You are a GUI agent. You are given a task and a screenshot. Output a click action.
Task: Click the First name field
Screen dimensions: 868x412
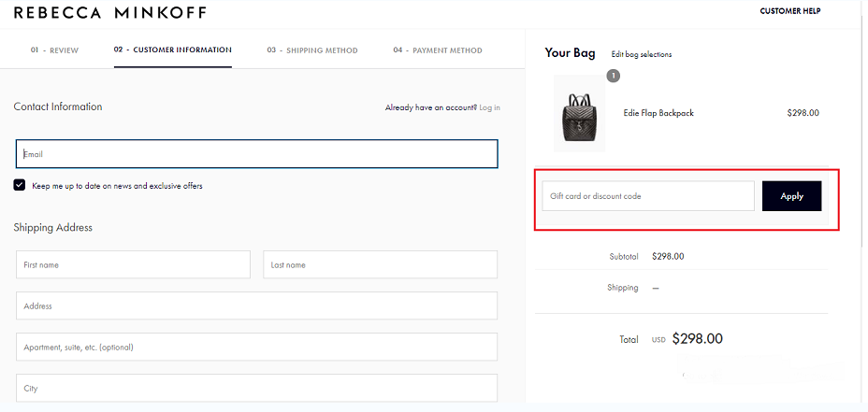133,264
